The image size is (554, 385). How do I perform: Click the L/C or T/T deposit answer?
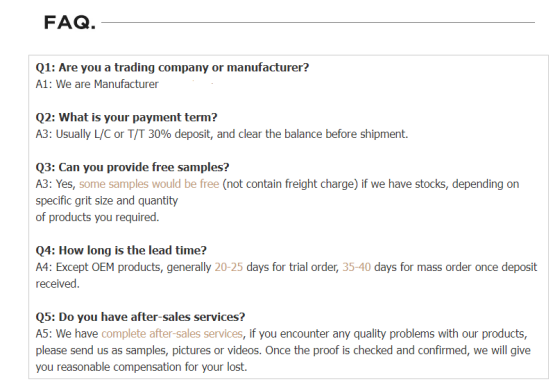coord(222,134)
